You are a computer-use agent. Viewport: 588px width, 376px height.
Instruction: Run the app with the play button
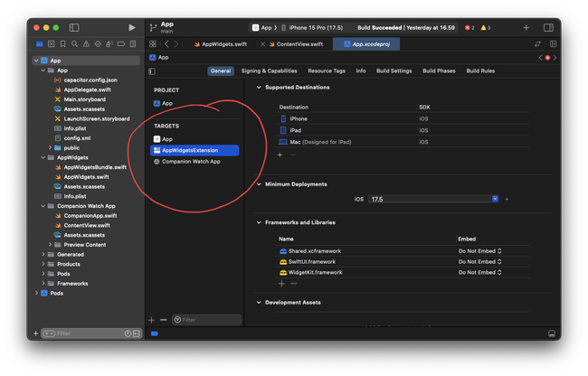[x=132, y=28]
